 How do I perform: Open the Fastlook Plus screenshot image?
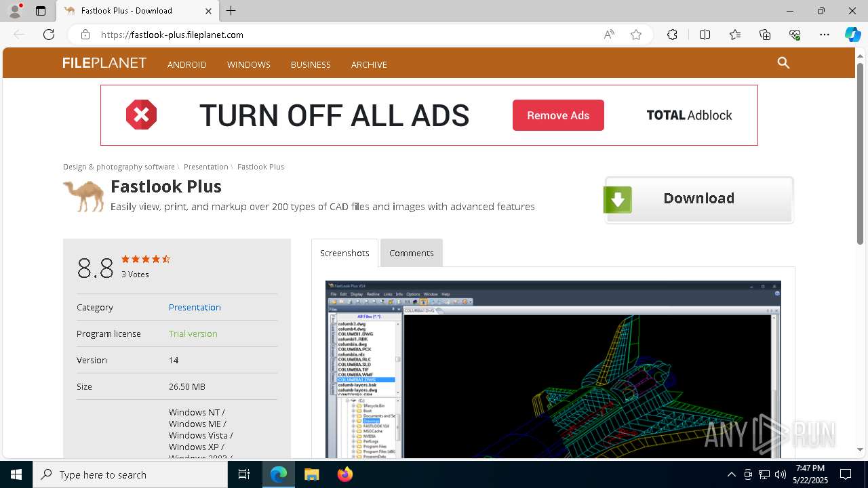point(553,369)
